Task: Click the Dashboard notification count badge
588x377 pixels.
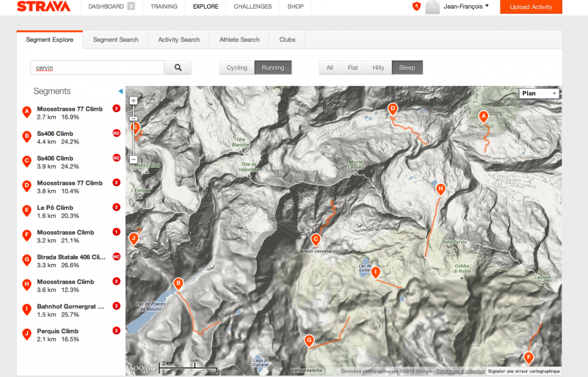Action: tap(131, 6)
